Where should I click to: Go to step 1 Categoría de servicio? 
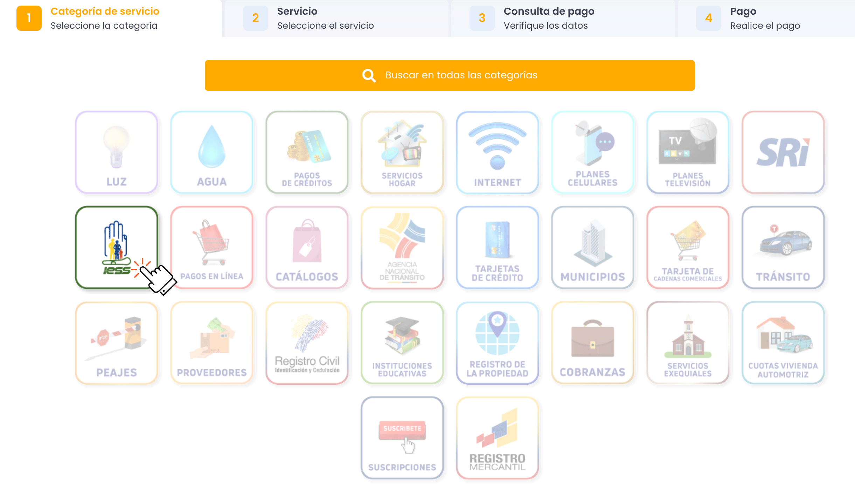click(111, 18)
